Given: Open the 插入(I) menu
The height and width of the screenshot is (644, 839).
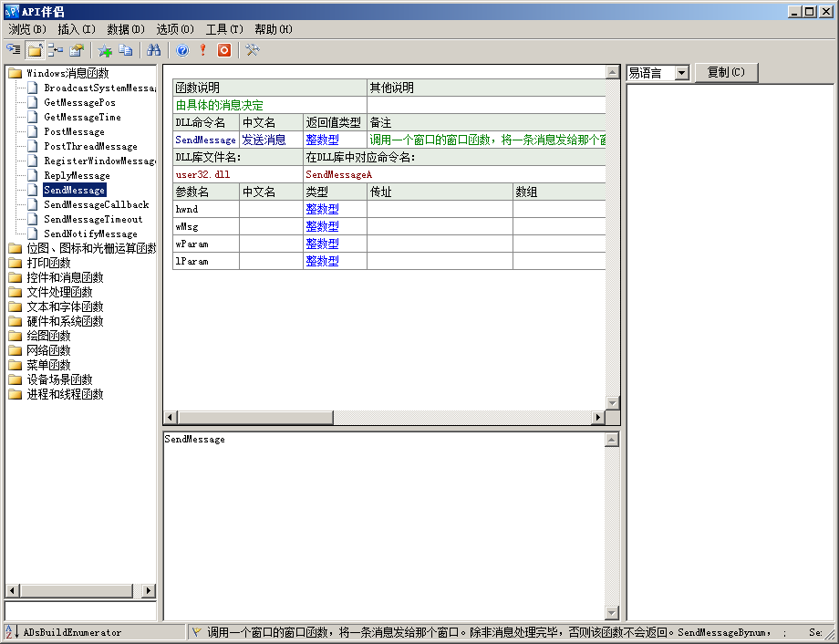Looking at the screenshot, I should (77, 29).
